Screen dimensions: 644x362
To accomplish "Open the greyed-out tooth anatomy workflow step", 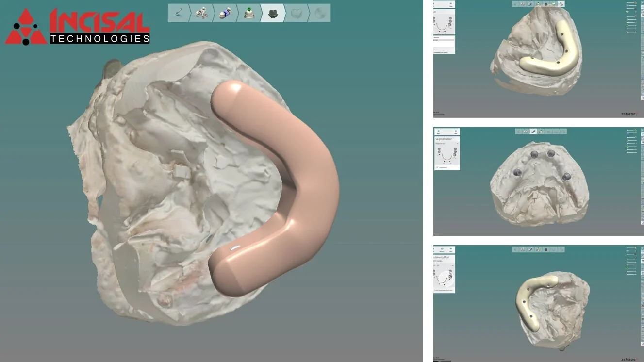I will 296,13.
